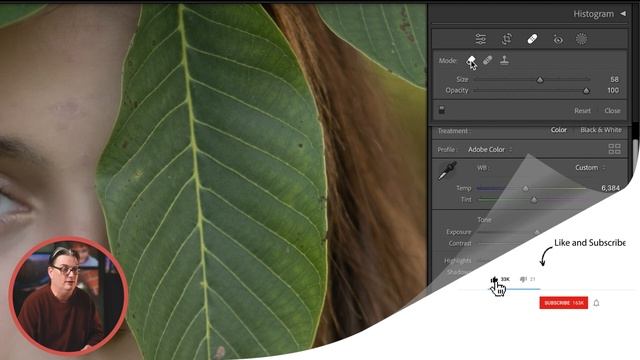Click the notification bell icon
Viewport: 640px width, 360px height.
(x=596, y=303)
